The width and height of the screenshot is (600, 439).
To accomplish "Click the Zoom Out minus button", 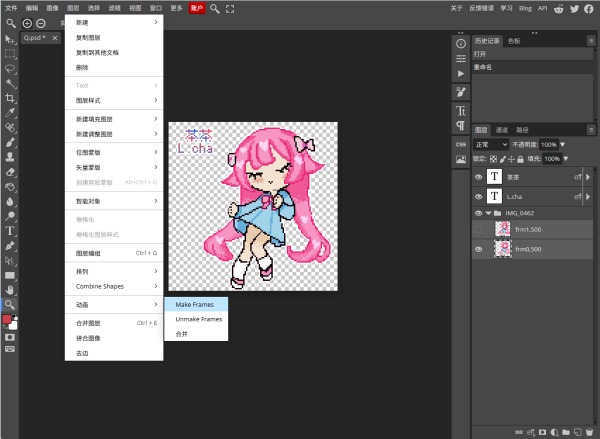I will click(x=41, y=23).
